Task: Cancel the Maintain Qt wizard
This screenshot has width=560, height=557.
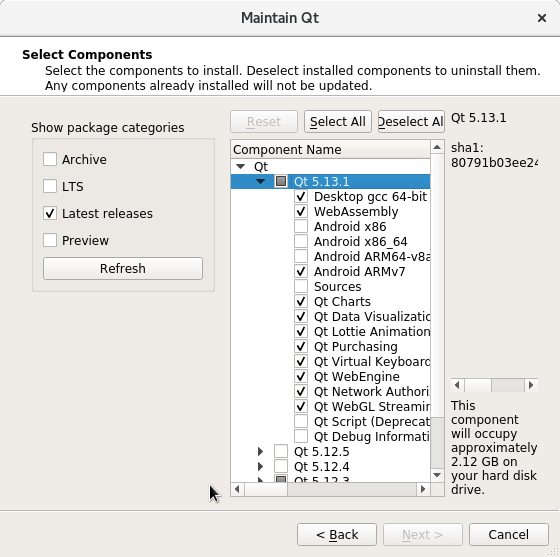Action: (509, 535)
